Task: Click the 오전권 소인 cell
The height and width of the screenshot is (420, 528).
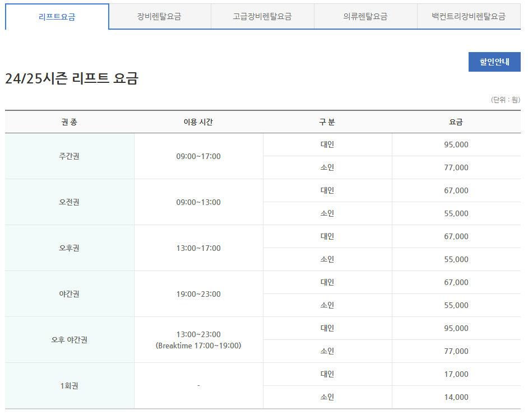Action: coord(327,213)
